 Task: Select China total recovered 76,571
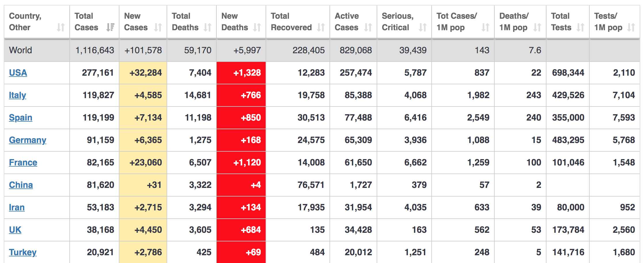(311, 185)
